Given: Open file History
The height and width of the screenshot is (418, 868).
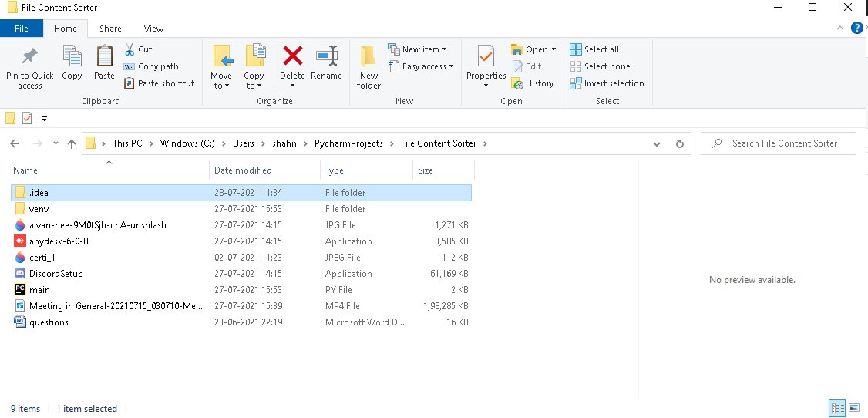Looking at the screenshot, I should point(533,83).
